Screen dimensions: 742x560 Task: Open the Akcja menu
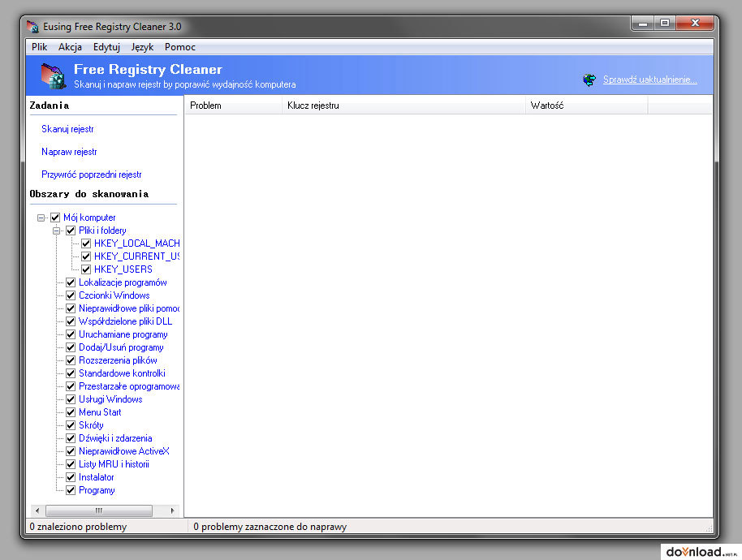pos(70,47)
